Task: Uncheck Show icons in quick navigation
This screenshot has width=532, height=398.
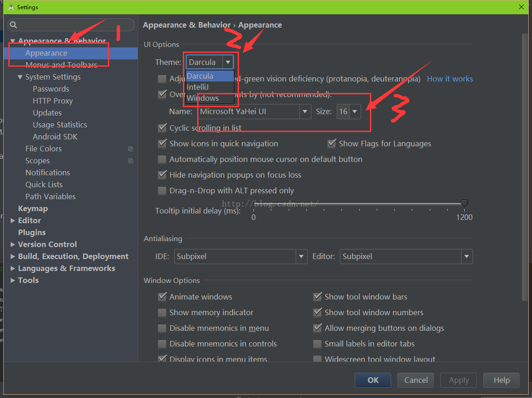Action: [x=162, y=144]
